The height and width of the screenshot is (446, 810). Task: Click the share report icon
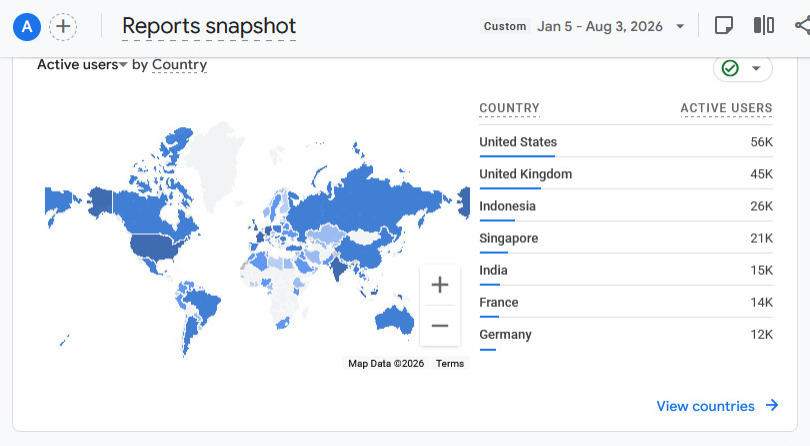point(803,25)
